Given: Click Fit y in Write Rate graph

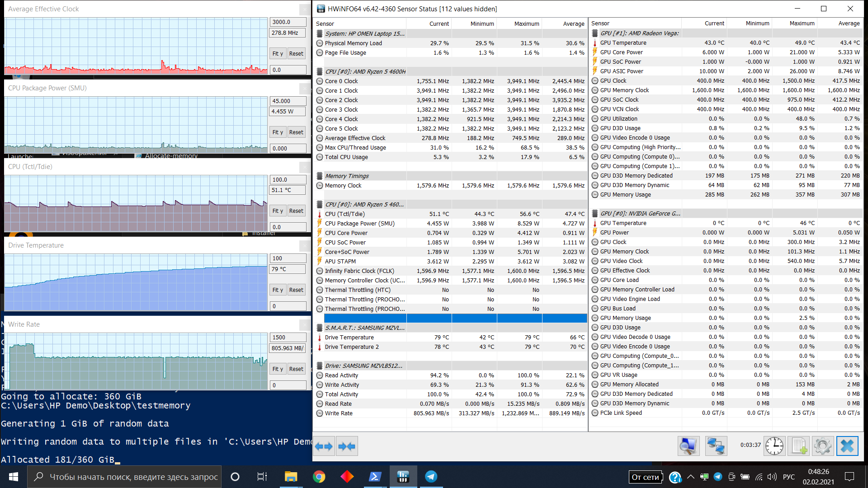Looking at the screenshot, I should 278,369.
